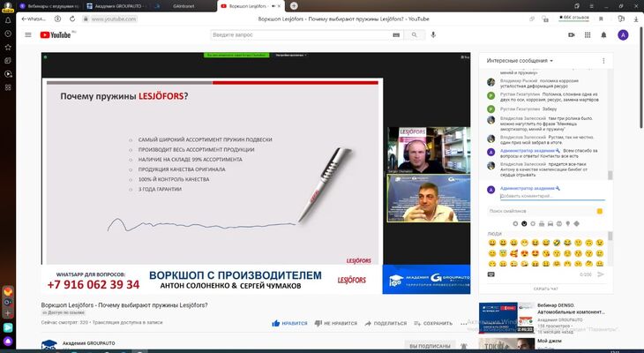Switch to the GAIntranet tab
This screenshot has height=353, width=644.
click(183, 6)
